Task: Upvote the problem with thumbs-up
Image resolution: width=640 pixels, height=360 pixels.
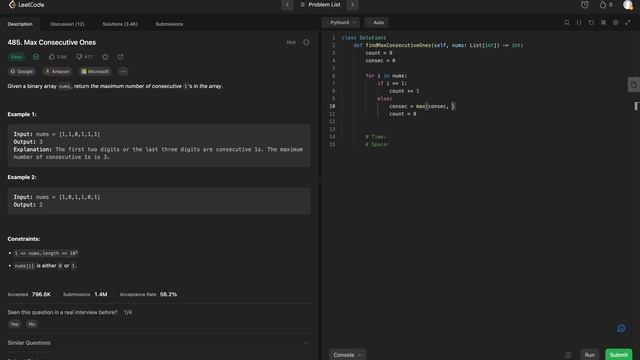Action: [58, 57]
